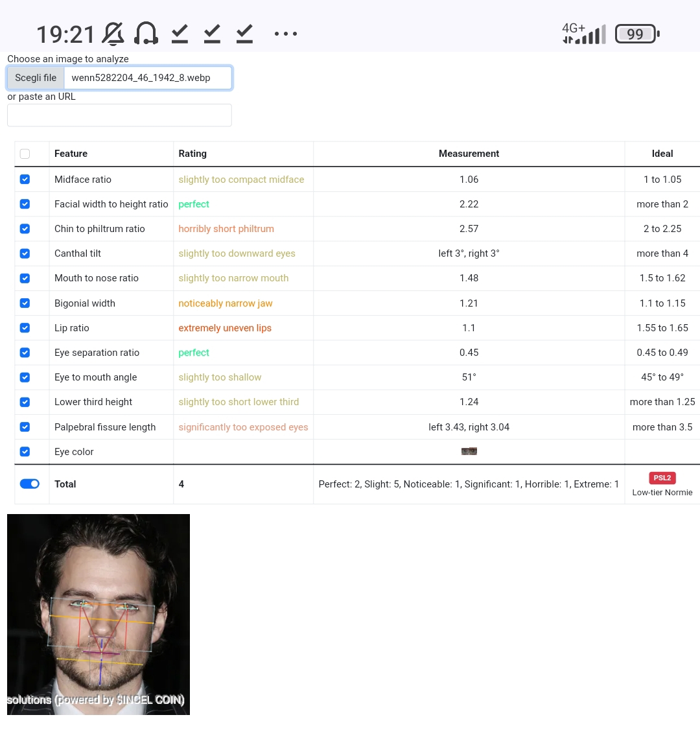Tap the battery 99 indicator
The height and width of the screenshot is (739, 700).
click(637, 34)
